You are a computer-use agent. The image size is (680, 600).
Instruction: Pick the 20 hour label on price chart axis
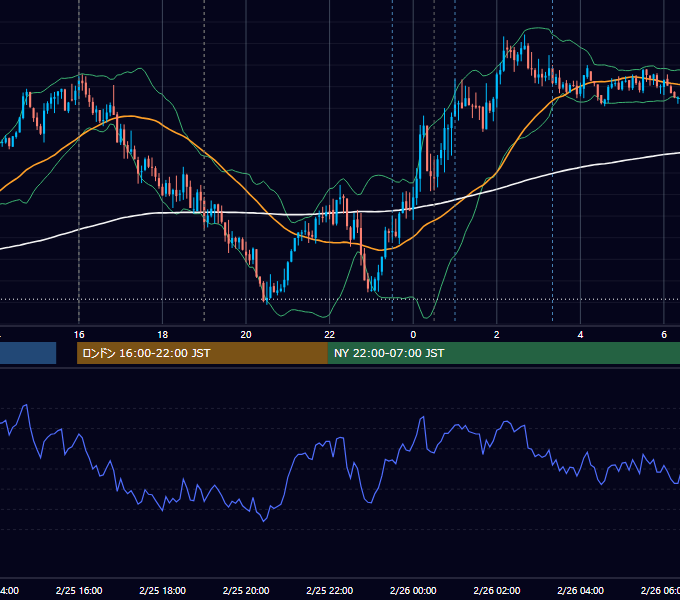(x=246, y=335)
